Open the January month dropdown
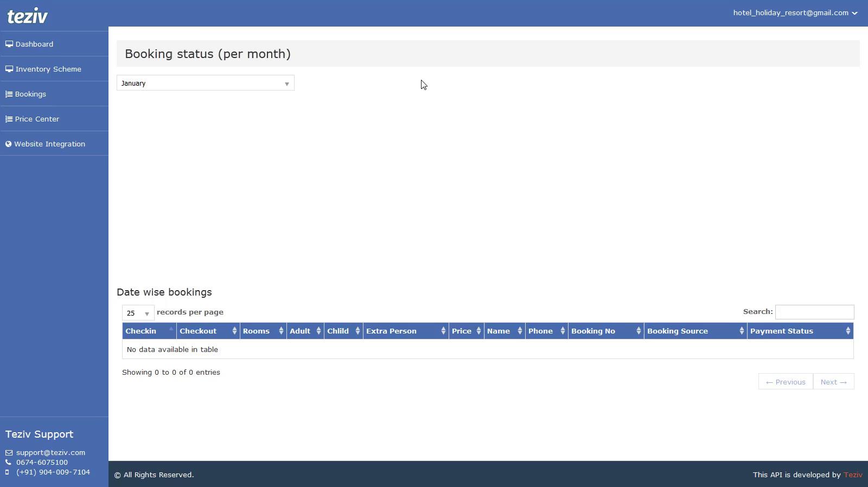 pos(206,83)
